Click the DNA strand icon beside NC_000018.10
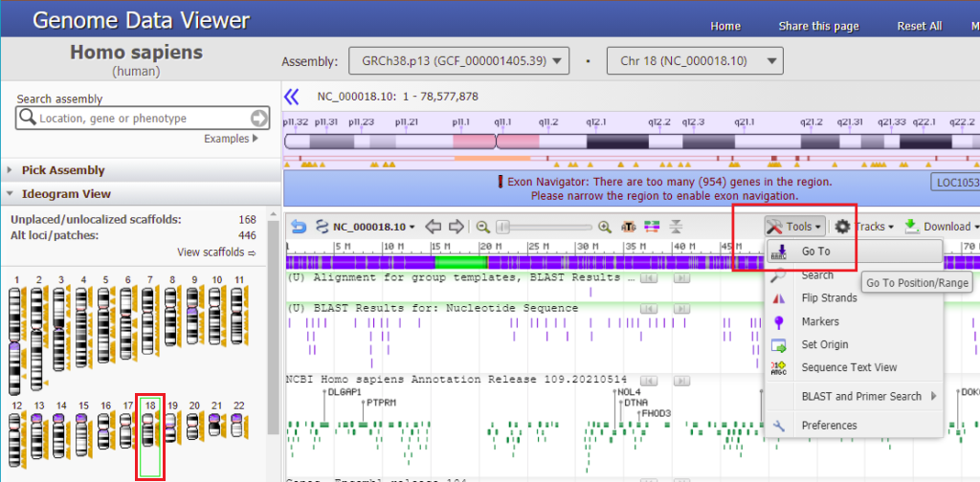This screenshot has width=980, height=482. click(322, 227)
